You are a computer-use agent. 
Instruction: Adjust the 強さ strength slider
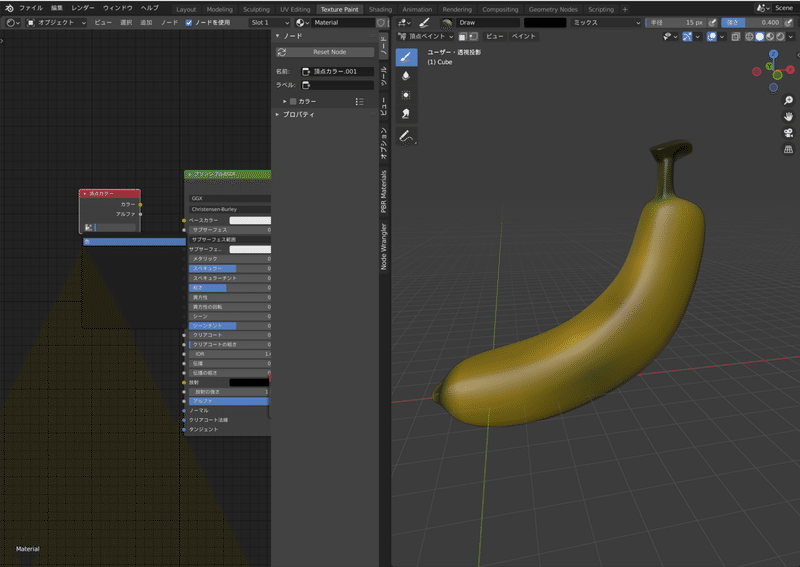point(752,22)
